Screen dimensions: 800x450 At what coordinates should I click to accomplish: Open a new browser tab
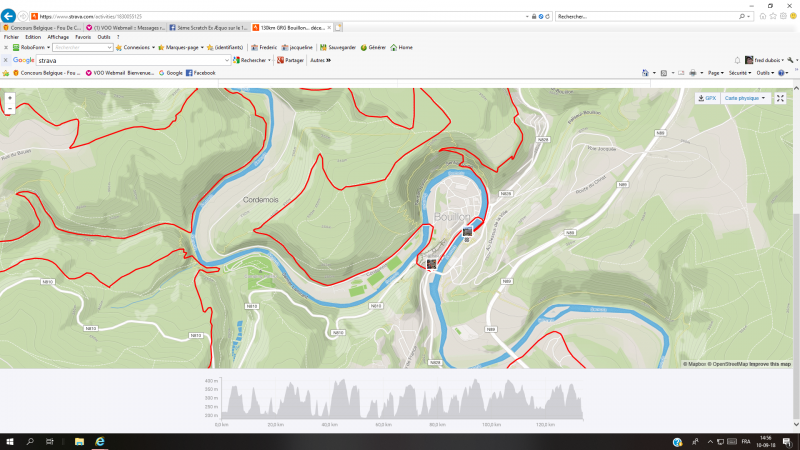(x=338, y=28)
